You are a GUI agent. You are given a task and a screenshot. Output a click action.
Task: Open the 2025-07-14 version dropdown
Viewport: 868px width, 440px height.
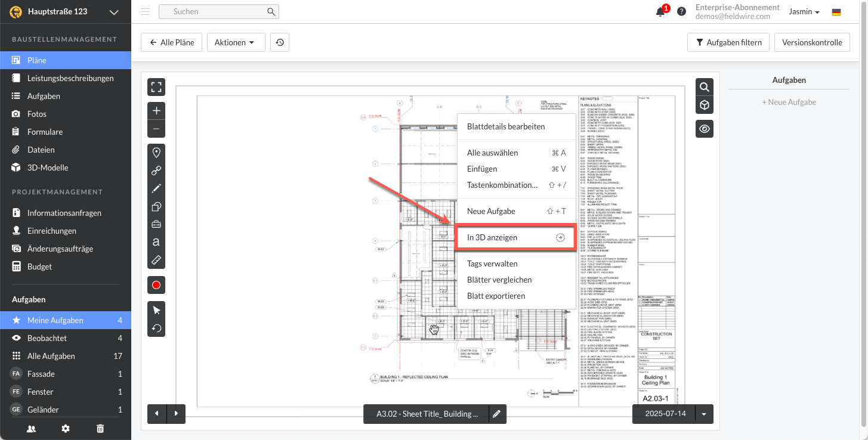coord(705,414)
